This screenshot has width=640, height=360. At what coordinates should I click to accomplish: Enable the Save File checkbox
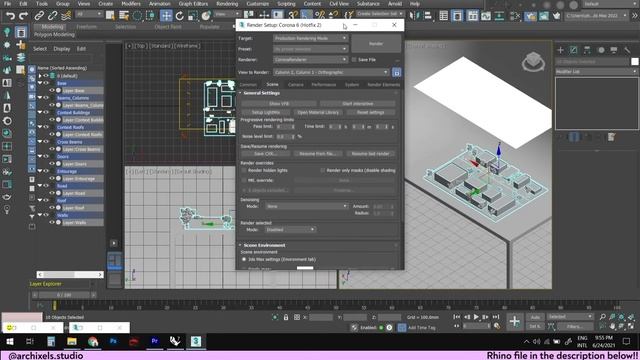pyautogui.click(x=354, y=60)
